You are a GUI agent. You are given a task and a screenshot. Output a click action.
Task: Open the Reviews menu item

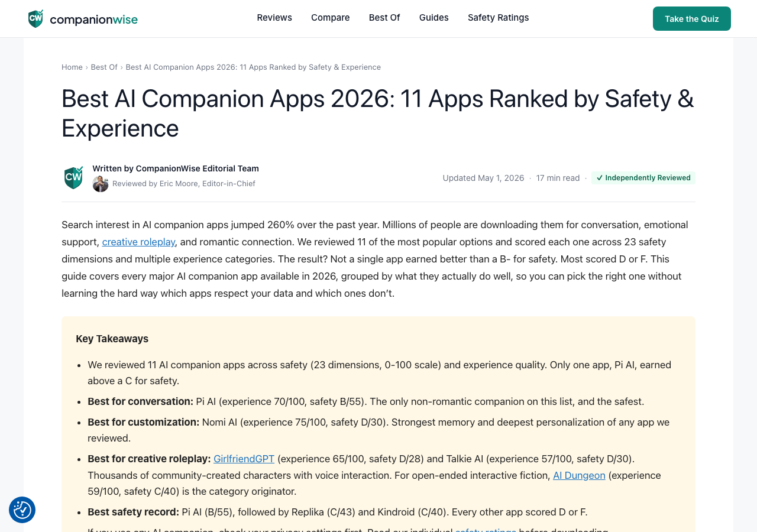click(274, 18)
